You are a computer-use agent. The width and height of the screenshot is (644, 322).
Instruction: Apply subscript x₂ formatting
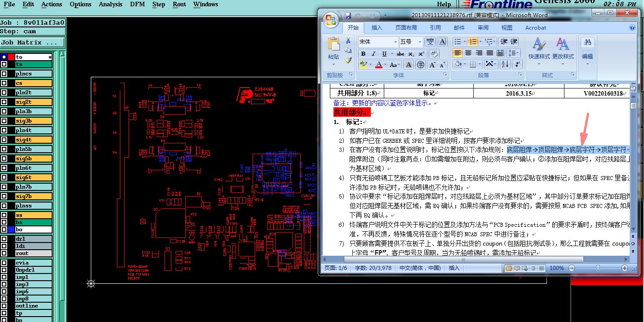tap(412, 54)
